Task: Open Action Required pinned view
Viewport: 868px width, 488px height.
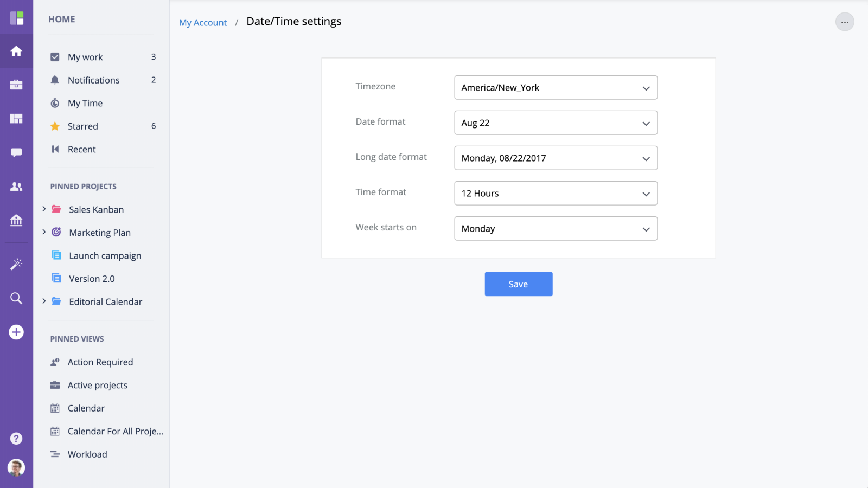Action: [100, 362]
